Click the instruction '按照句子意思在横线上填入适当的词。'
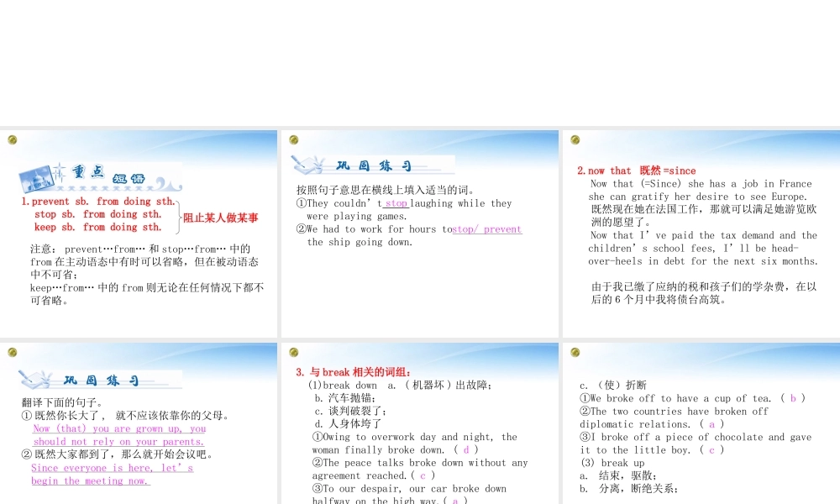 [386, 190]
